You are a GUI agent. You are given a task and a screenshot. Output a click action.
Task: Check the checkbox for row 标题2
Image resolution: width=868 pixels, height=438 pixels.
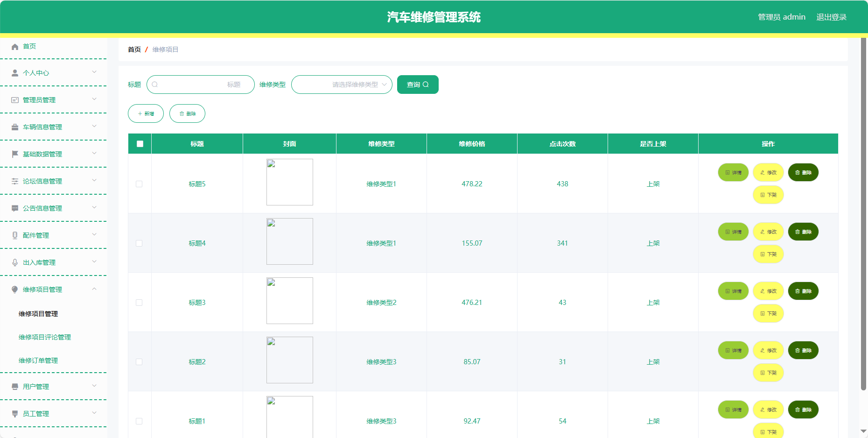139,362
